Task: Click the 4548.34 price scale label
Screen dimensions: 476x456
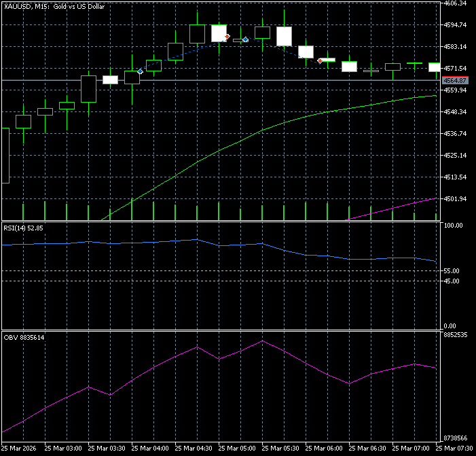Action: pyautogui.click(x=455, y=112)
